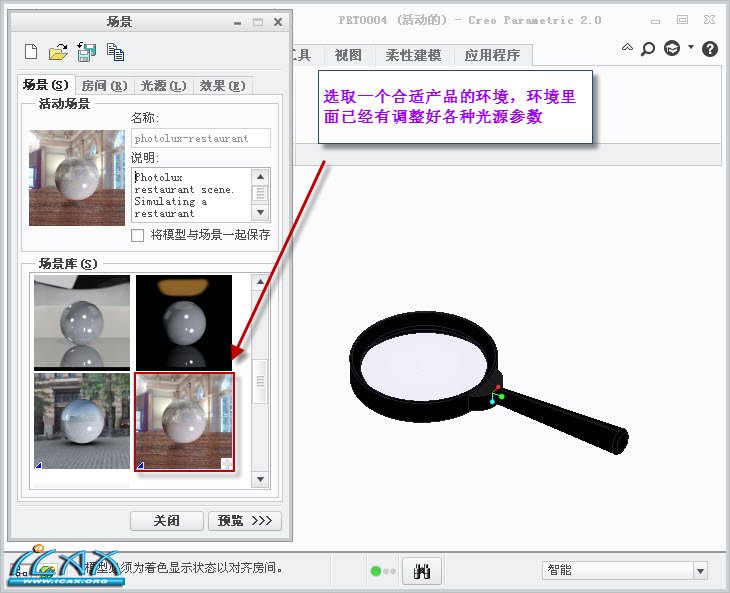Open the 视图 ribbon tab
This screenshot has height=593, width=730.
point(348,55)
